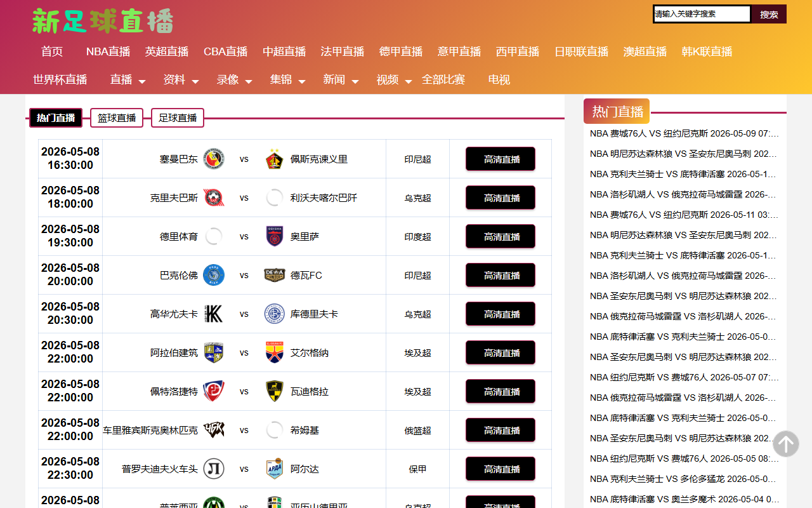
Task: Open 法甲直播 in the navigation bar
Action: click(x=343, y=51)
